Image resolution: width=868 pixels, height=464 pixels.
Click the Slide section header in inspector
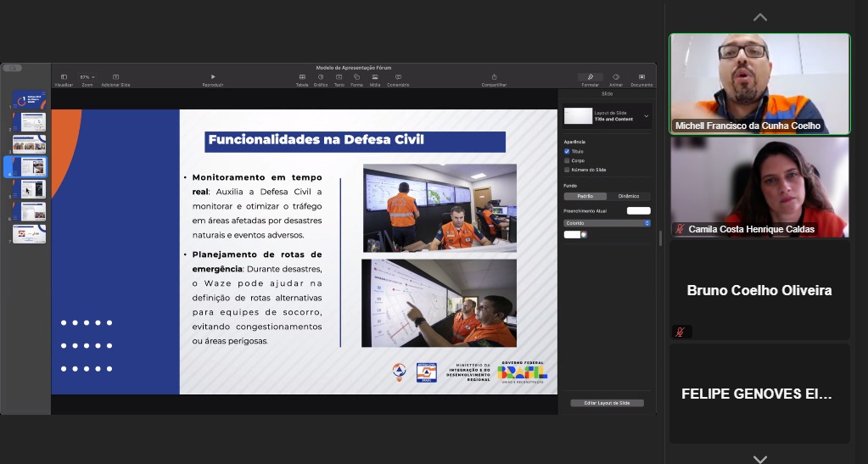tap(607, 93)
